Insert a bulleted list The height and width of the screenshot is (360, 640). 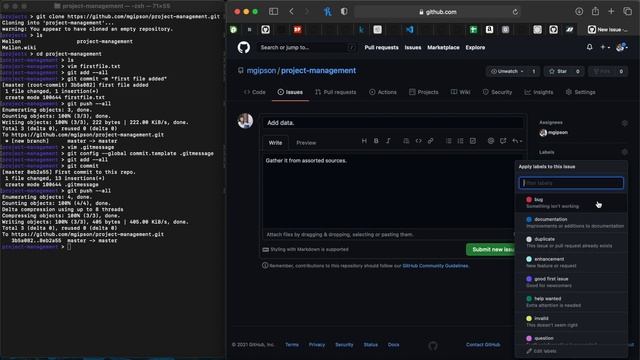(x=449, y=141)
